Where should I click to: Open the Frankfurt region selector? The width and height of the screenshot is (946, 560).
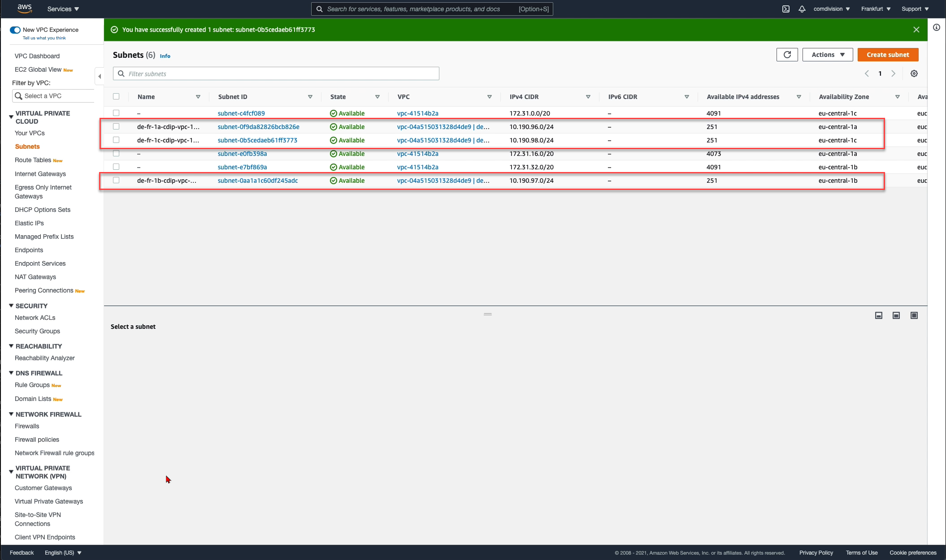pyautogui.click(x=876, y=9)
